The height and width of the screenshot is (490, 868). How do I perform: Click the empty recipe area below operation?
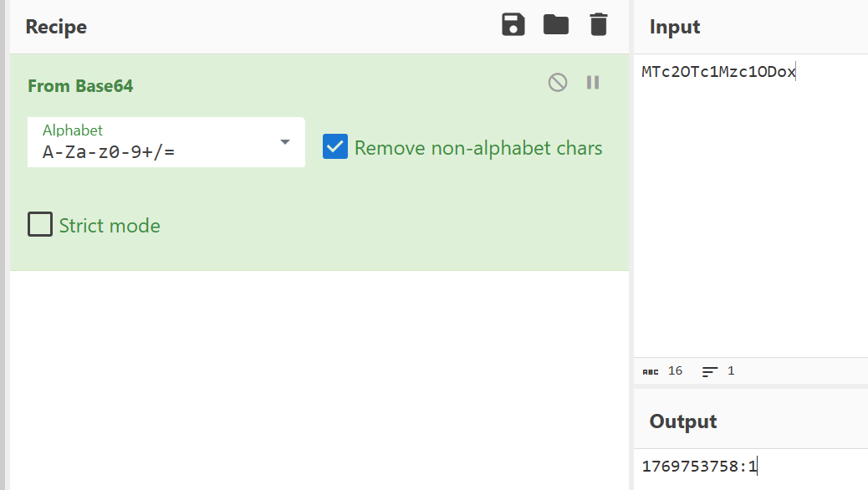pyautogui.click(x=318, y=376)
